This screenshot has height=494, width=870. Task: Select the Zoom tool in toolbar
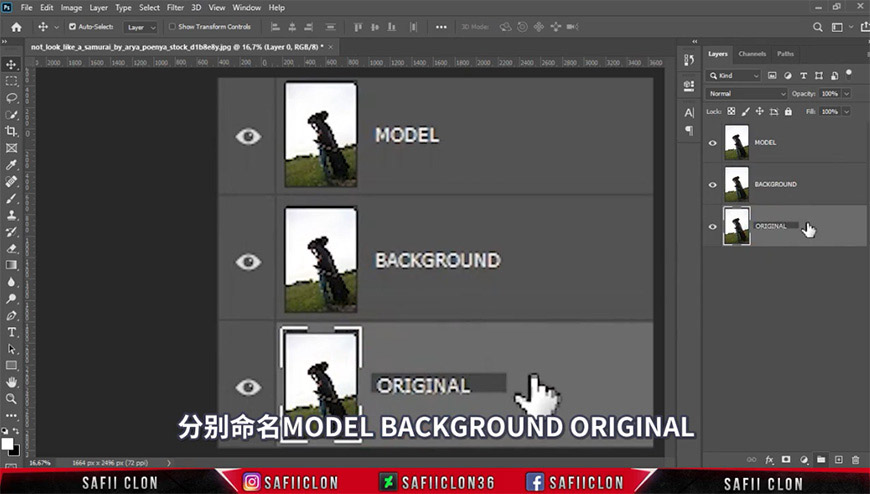click(x=11, y=399)
